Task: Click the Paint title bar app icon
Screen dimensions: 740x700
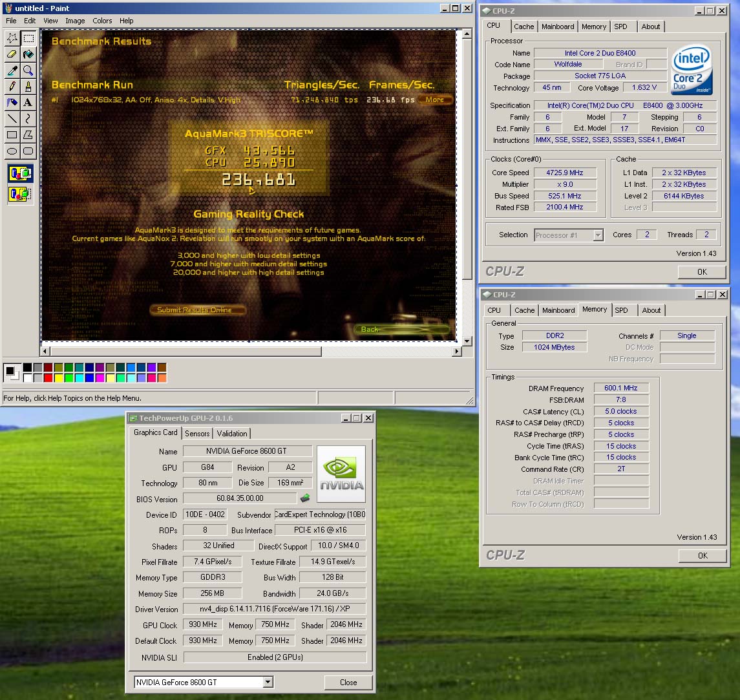Action: coord(8,8)
